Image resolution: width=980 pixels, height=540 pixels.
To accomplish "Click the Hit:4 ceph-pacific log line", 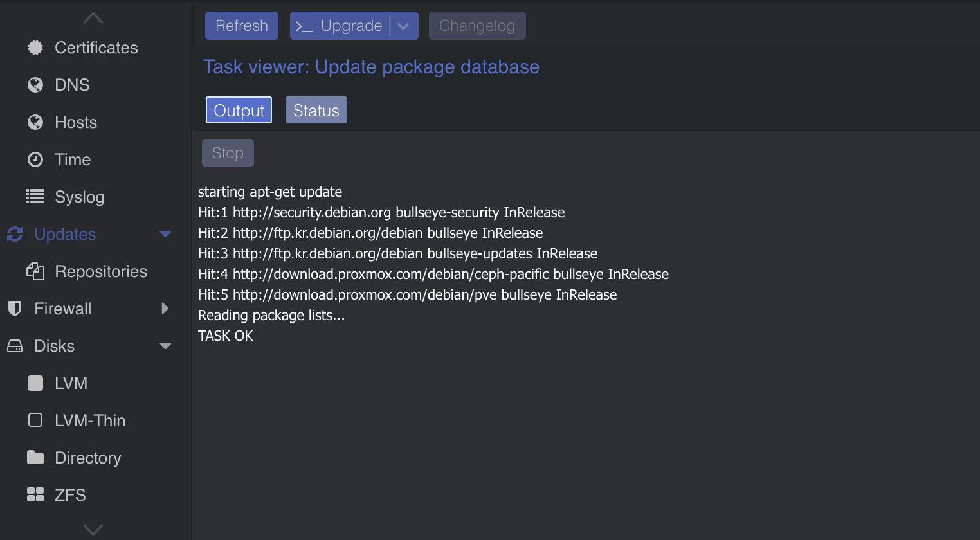I will click(433, 274).
